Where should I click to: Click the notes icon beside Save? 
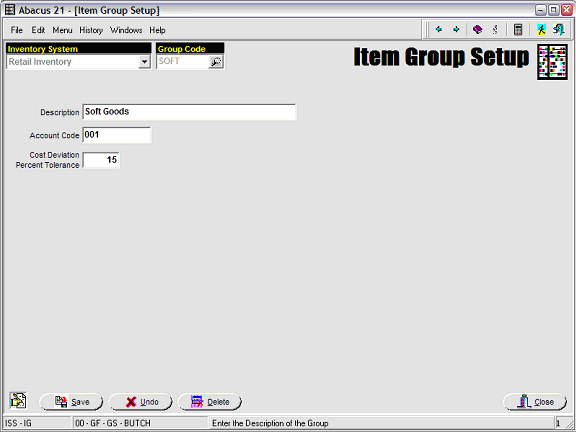click(x=18, y=400)
